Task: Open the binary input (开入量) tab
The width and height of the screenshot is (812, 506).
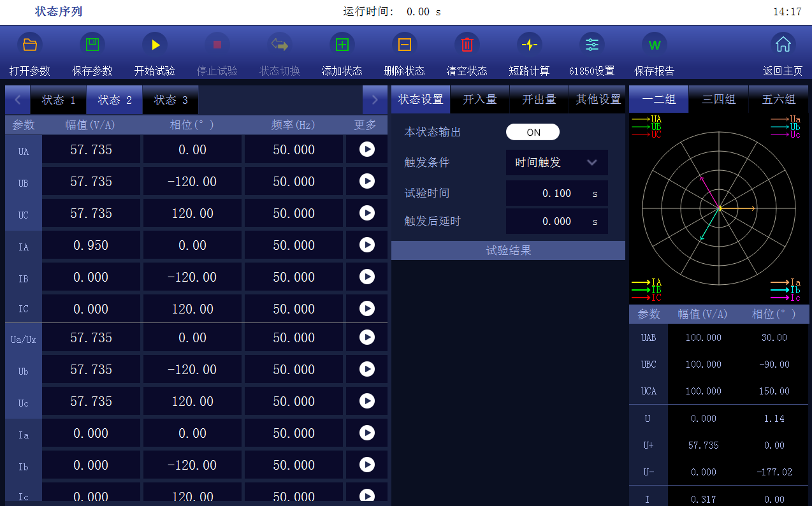Action: pos(479,99)
